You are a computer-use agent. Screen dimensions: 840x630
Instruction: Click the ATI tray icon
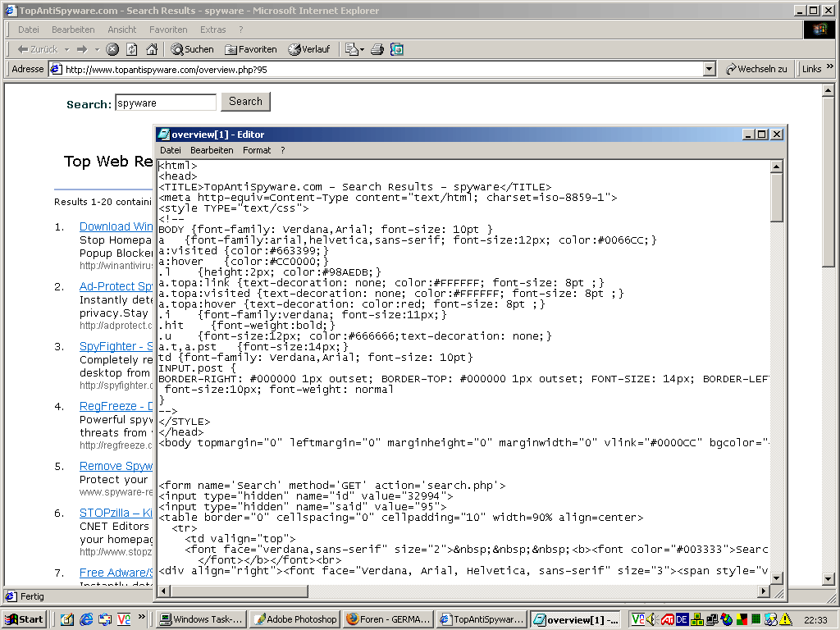[667, 619]
